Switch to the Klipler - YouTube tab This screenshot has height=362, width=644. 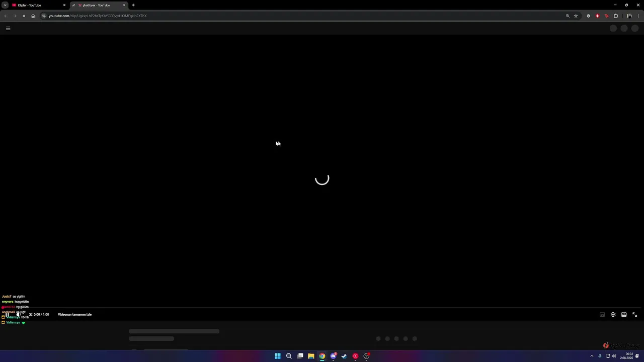click(39, 5)
